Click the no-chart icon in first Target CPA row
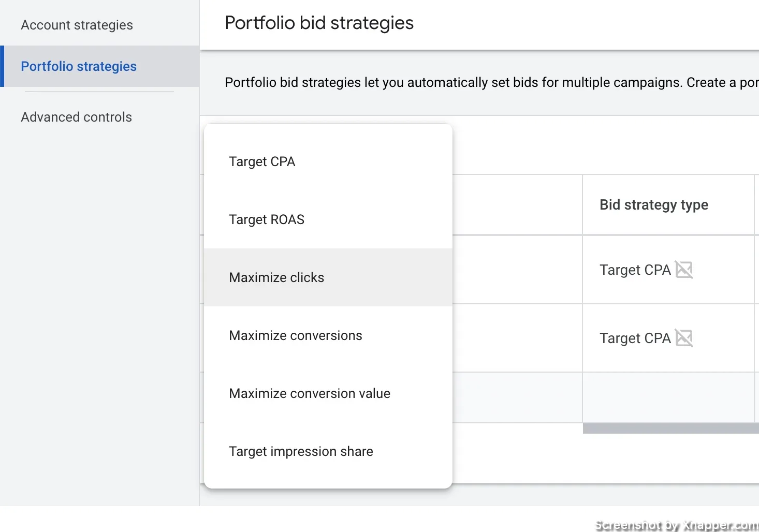759x532 pixels. 684,270
